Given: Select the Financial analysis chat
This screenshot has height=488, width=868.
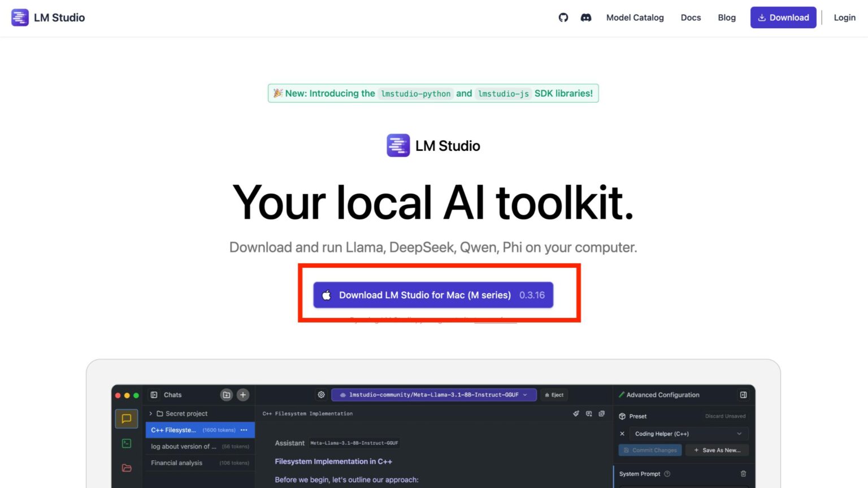Looking at the screenshot, I should 177,463.
